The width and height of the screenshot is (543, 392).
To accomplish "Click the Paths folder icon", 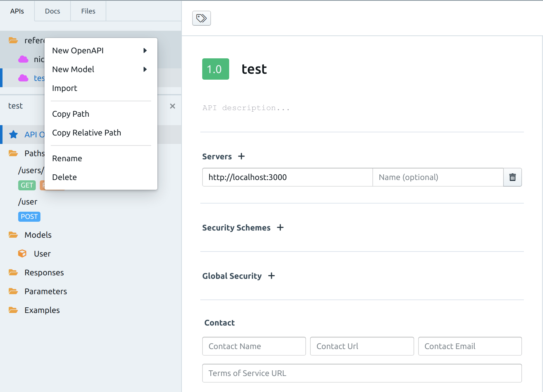I will pyautogui.click(x=13, y=153).
